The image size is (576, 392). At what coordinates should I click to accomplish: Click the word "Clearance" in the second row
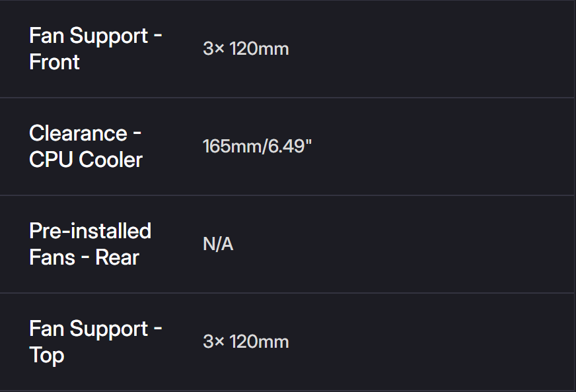pos(78,133)
